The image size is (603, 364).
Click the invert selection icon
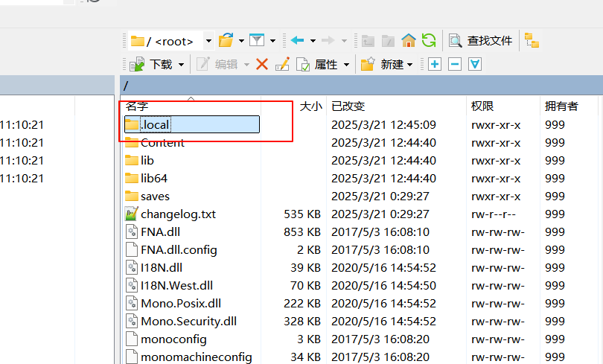[475, 64]
